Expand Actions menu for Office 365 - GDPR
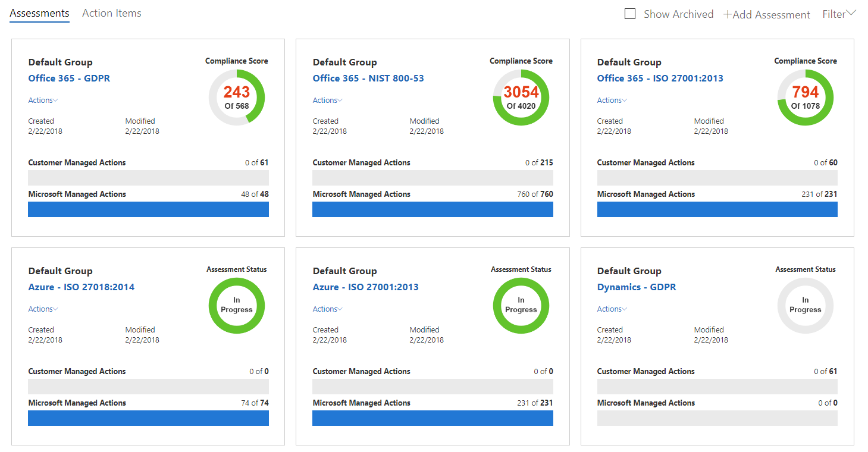The width and height of the screenshot is (868, 452). 43,100
